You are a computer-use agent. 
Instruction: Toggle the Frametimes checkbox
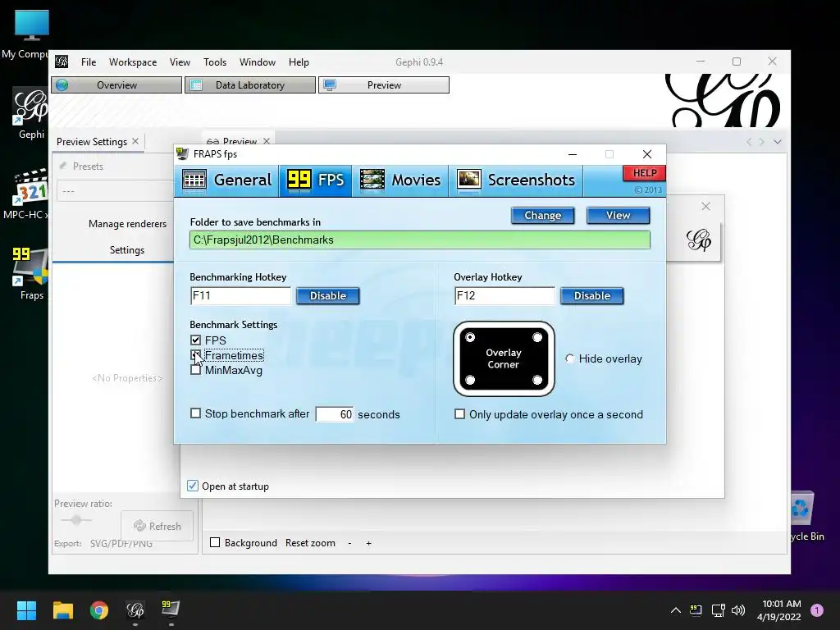(x=195, y=355)
